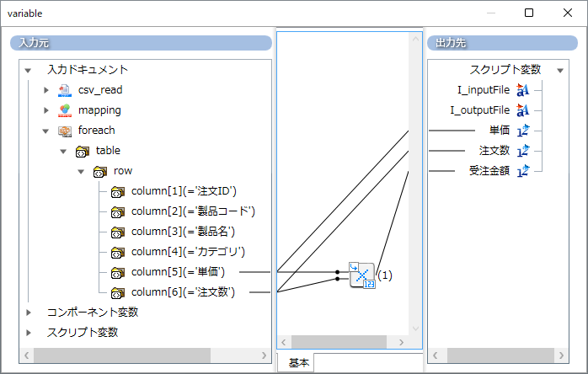
Task: Click right arrow of output tree scrollbar
Action: (561, 355)
